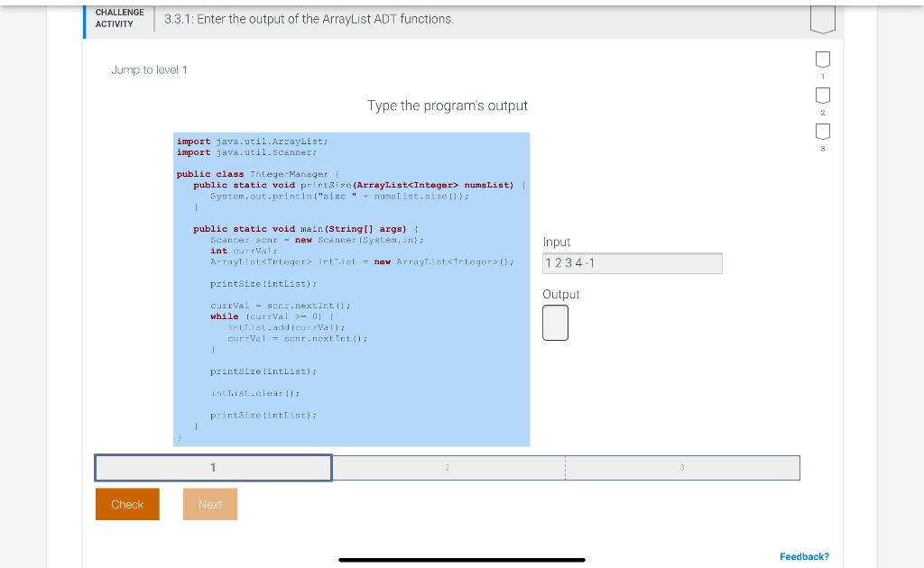Select progress bar segment 2
Viewport: 924px width, 568px height.
pyautogui.click(x=448, y=467)
